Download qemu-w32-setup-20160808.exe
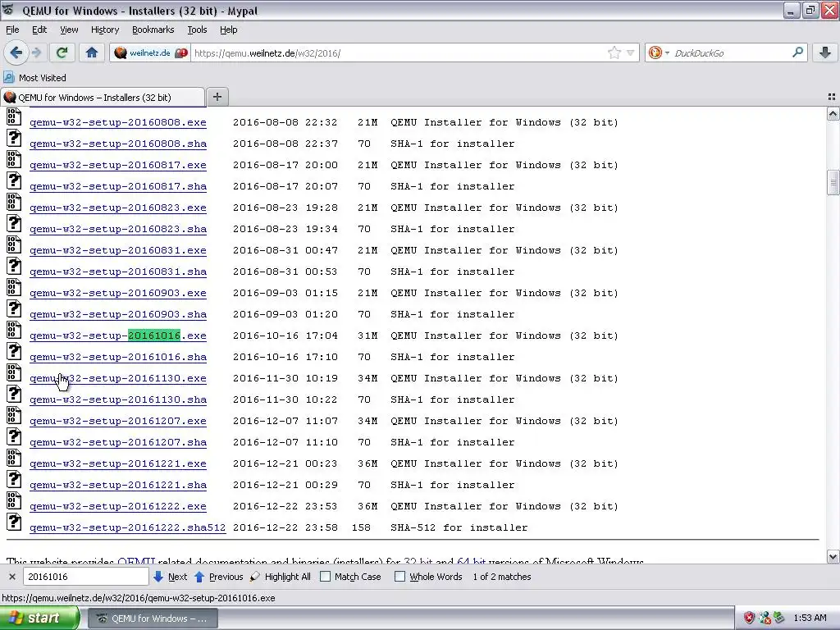Screen dimensions: 840x630 point(118,123)
